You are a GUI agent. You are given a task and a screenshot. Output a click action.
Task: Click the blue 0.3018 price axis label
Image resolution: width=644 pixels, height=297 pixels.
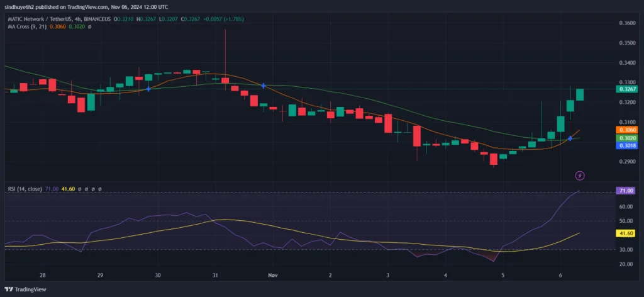(x=628, y=146)
